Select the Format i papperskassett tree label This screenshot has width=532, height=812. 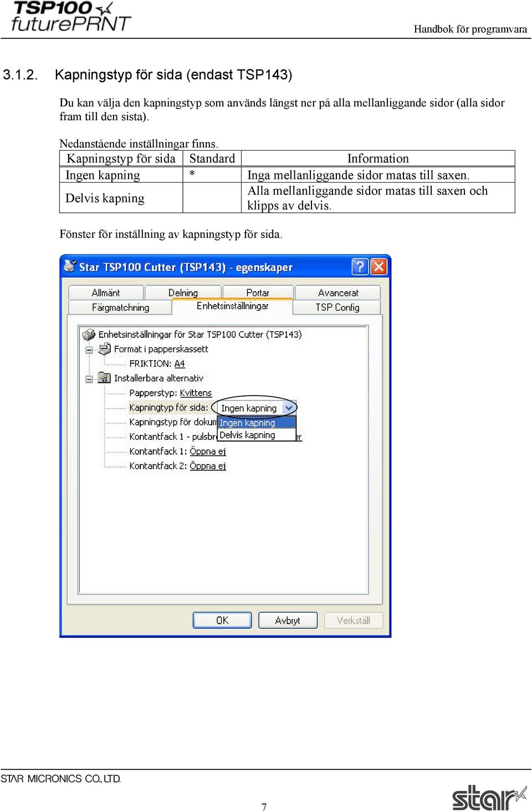[161, 349]
